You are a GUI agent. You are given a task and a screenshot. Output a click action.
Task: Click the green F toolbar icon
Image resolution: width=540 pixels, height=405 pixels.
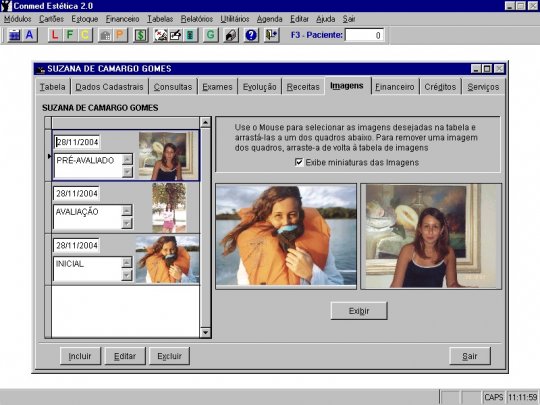pos(70,35)
